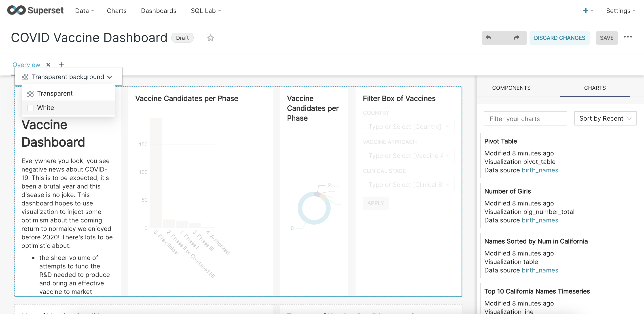This screenshot has height=314, width=644.
Task: Click the blue plus new-item icon
Action: click(585, 10)
